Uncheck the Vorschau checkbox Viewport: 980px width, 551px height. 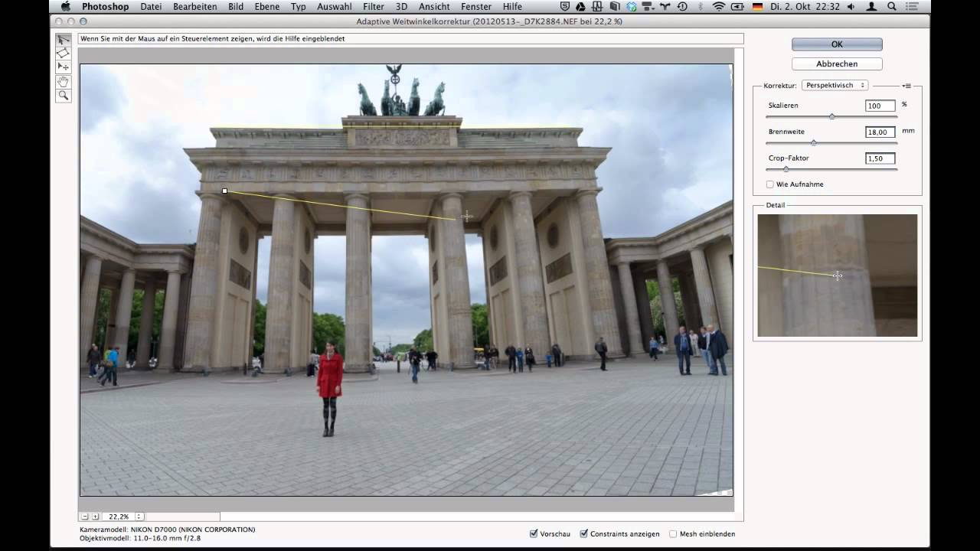[x=534, y=533]
